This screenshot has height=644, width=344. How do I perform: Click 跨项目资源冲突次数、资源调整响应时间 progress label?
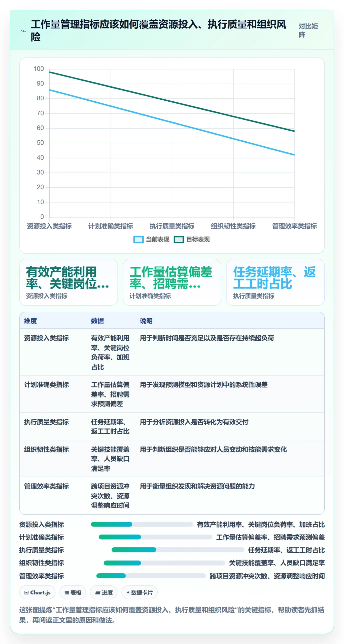click(267, 576)
